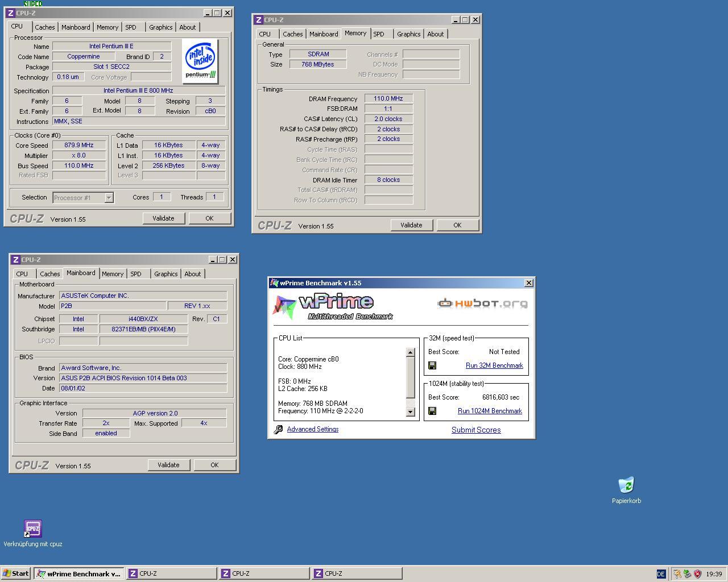Open Graphics tab in Memory window
Image resolution: width=728 pixels, height=582 pixels.
(408, 34)
